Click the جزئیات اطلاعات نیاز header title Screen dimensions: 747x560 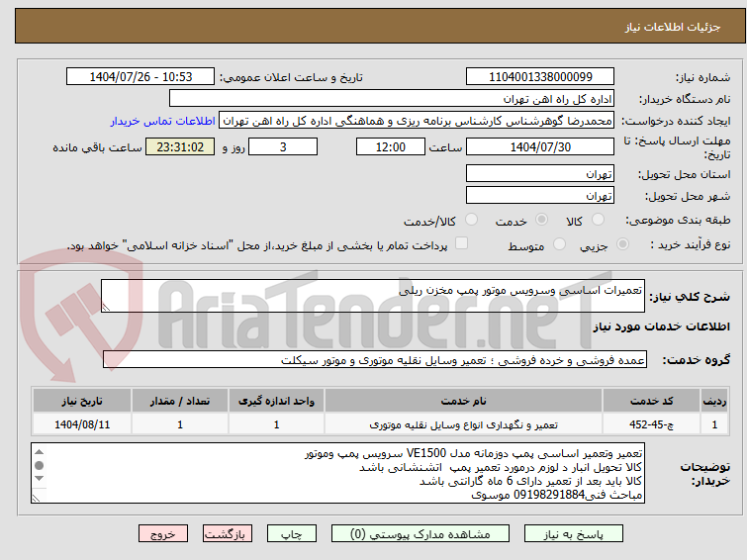click(x=673, y=27)
